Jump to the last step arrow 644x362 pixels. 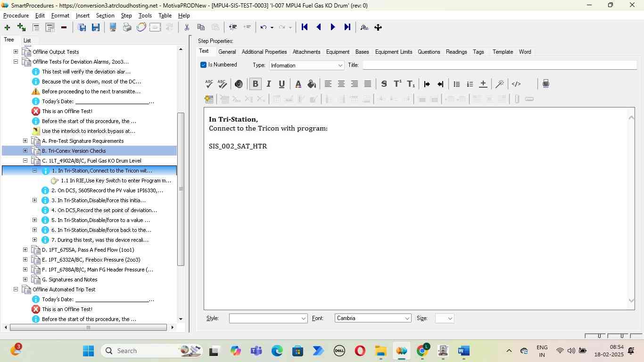tap(347, 27)
